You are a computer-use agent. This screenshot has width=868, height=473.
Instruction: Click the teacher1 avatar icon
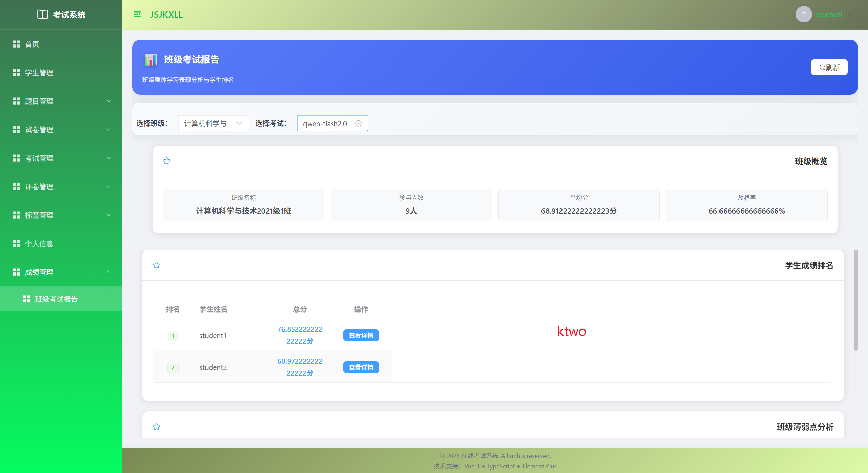click(x=804, y=14)
